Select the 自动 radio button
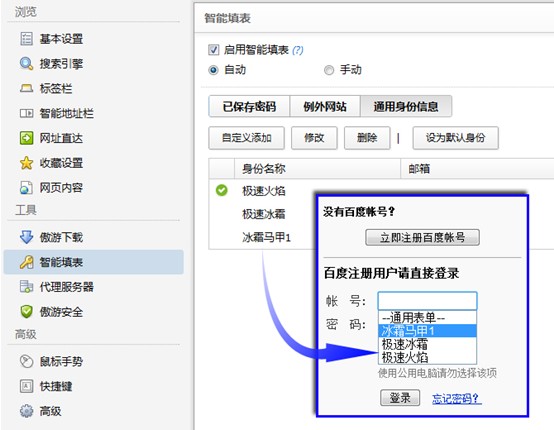 (213, 70)
